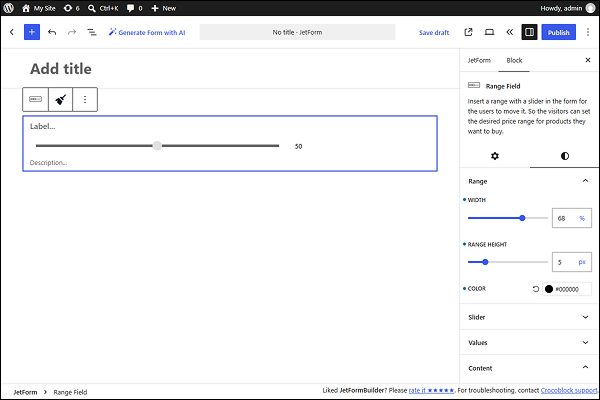Viewport: 600px width, 400px height.
Task: Open the rate it five stars link
Action: pyautogui.click(x=431, y=390)
